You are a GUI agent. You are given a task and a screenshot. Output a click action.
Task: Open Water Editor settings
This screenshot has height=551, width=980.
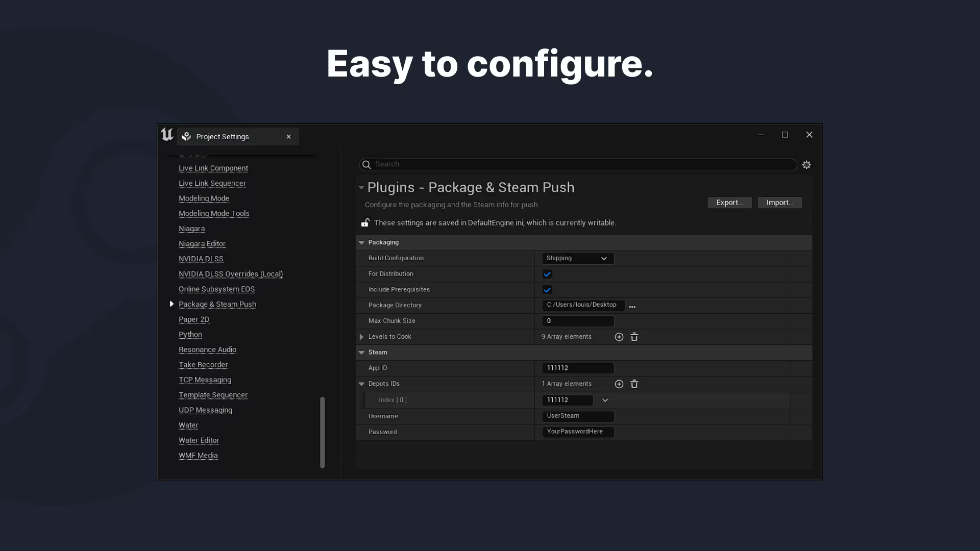click(x=199, y=440)
